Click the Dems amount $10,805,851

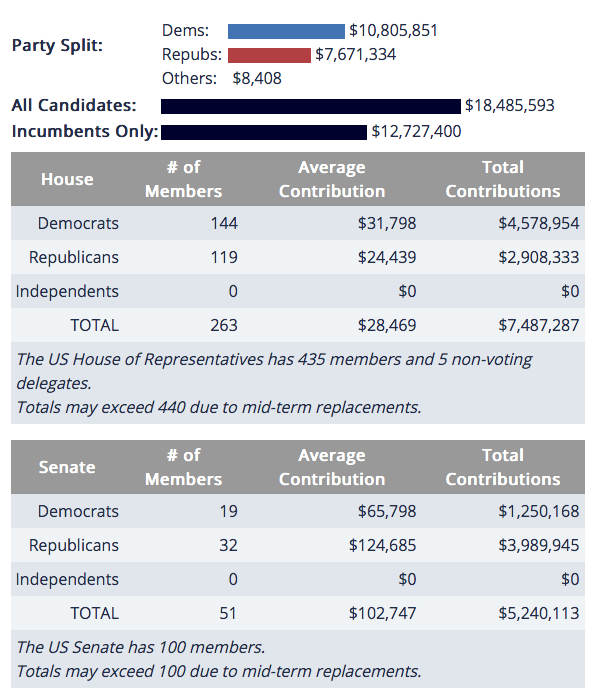[393, 31]
